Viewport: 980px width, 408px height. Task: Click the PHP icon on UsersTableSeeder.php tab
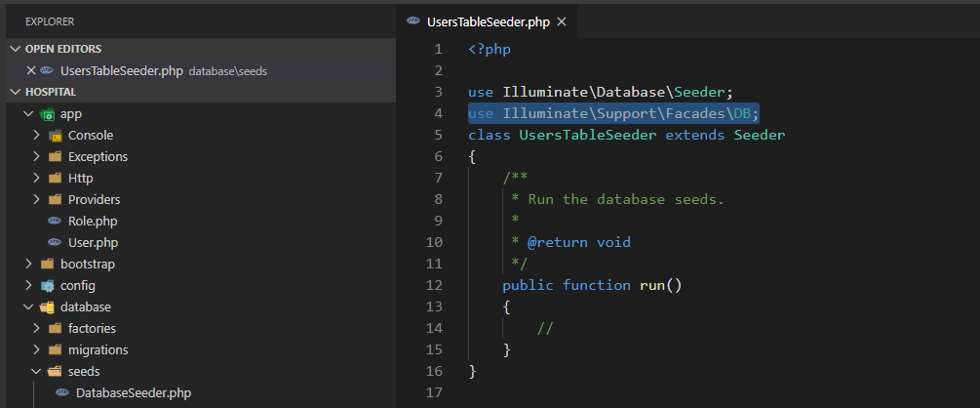pyautogui.click(x=414, y=21)
